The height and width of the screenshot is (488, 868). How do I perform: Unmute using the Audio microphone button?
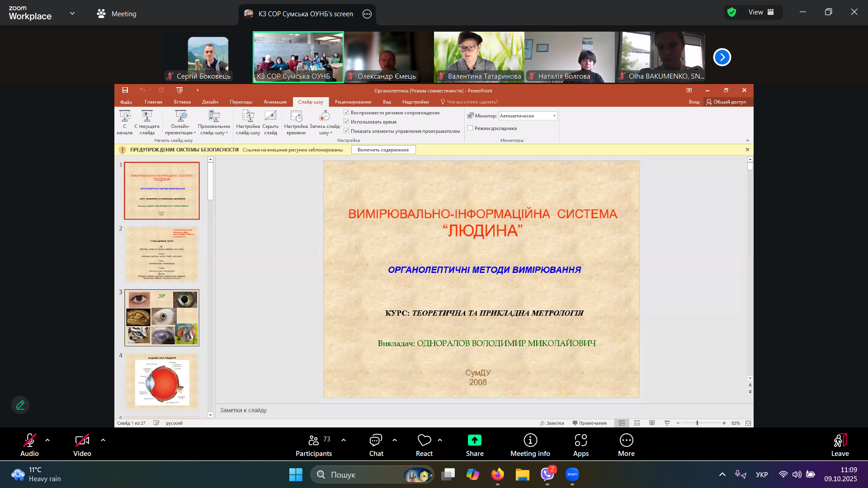(x=29, y=440)
